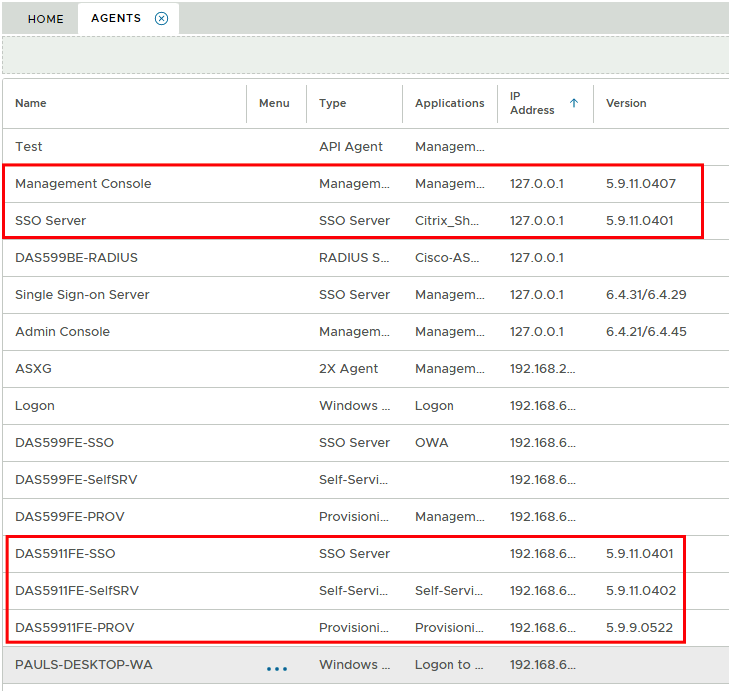Select the Management Console agent row

(x=83, y=184)
